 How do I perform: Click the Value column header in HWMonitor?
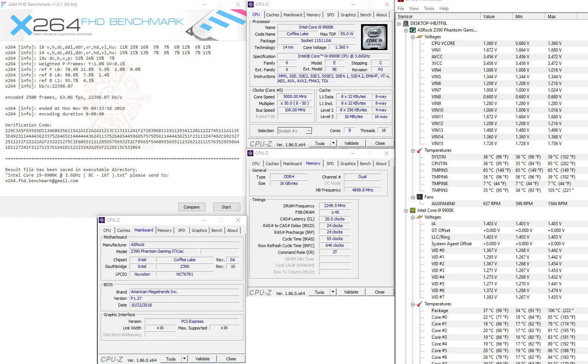(x=496, y=16)
